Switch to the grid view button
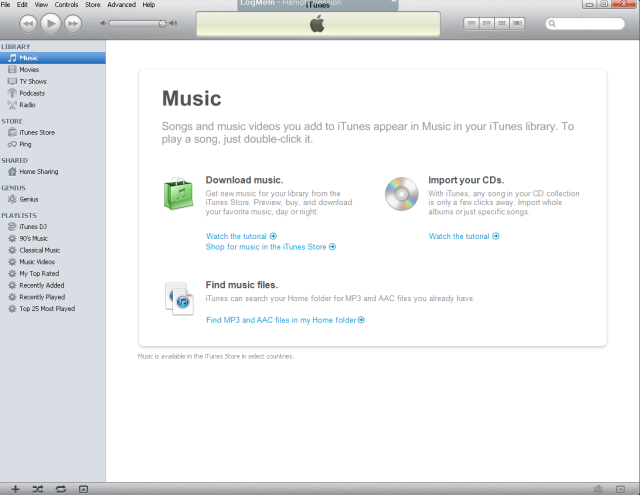 [502, 23]
